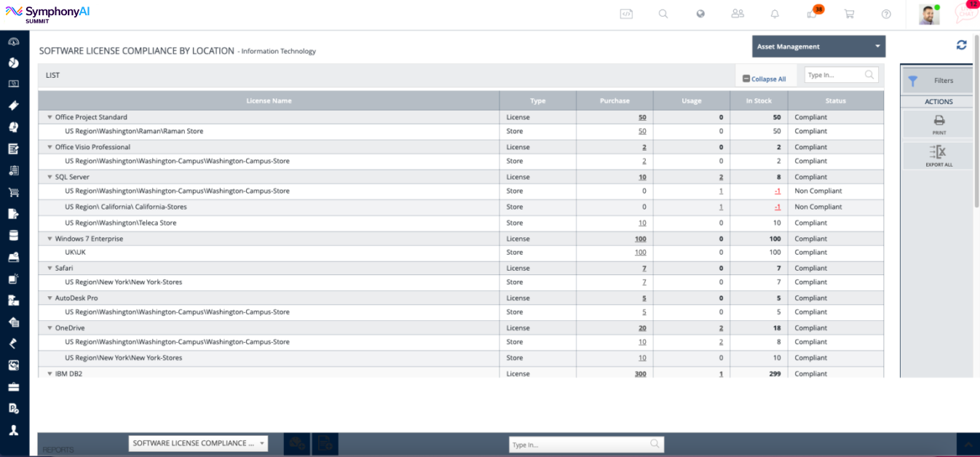980x457 pixels.
Task: Open the shopping cart icon in left sidebar
Action: point(13,192)
